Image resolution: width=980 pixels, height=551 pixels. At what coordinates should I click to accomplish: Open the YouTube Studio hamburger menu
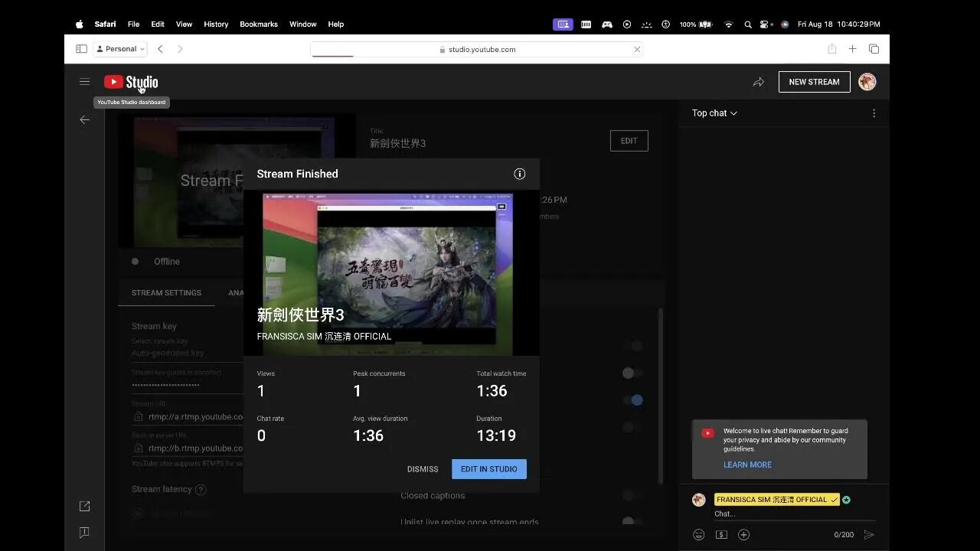click(x=84, y=82)
